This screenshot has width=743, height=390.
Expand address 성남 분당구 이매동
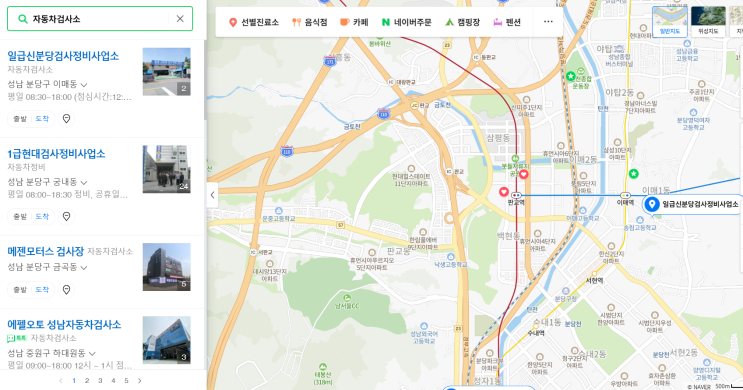click(x=47, y=84)
